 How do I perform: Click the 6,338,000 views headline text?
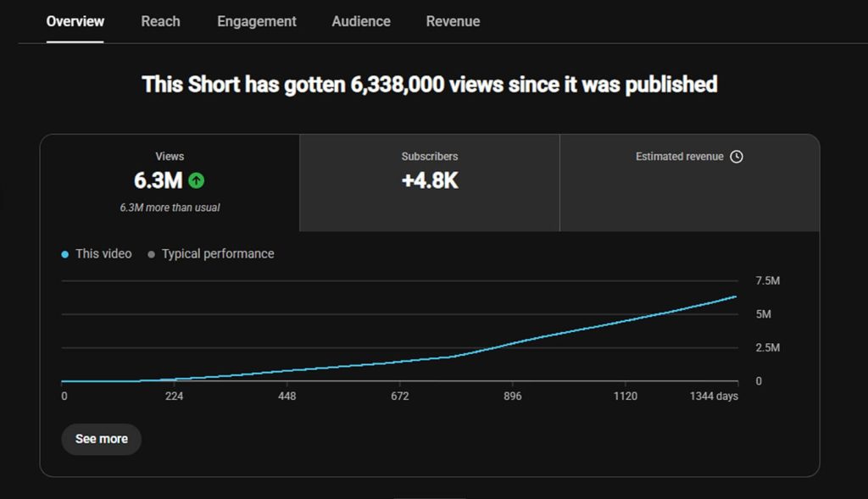[430, 85]
